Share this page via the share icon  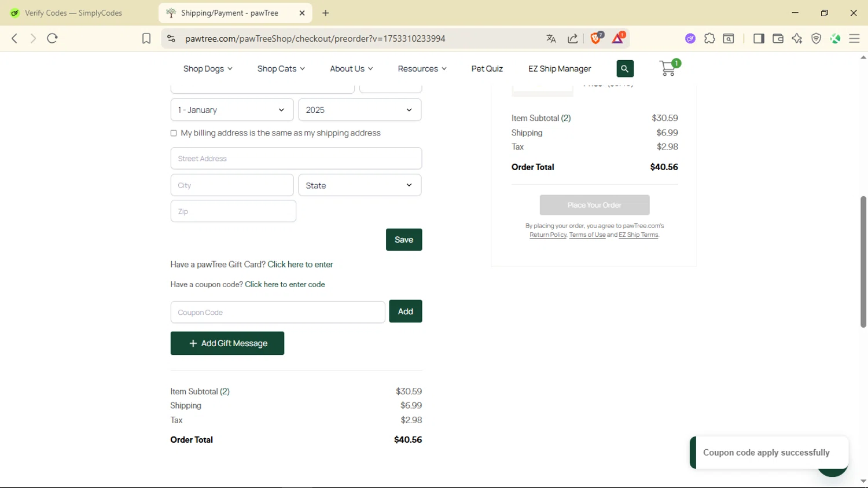(573, 39)
